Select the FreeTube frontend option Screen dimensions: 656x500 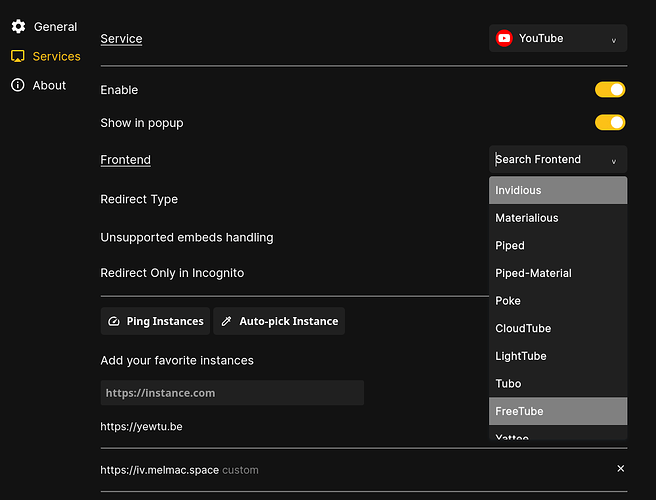pyautogui.click(x=558, y=411)
